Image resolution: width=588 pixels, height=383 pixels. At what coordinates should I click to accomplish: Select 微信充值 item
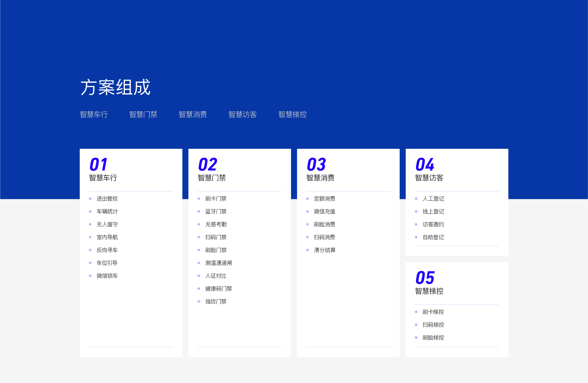pos(324,212)
